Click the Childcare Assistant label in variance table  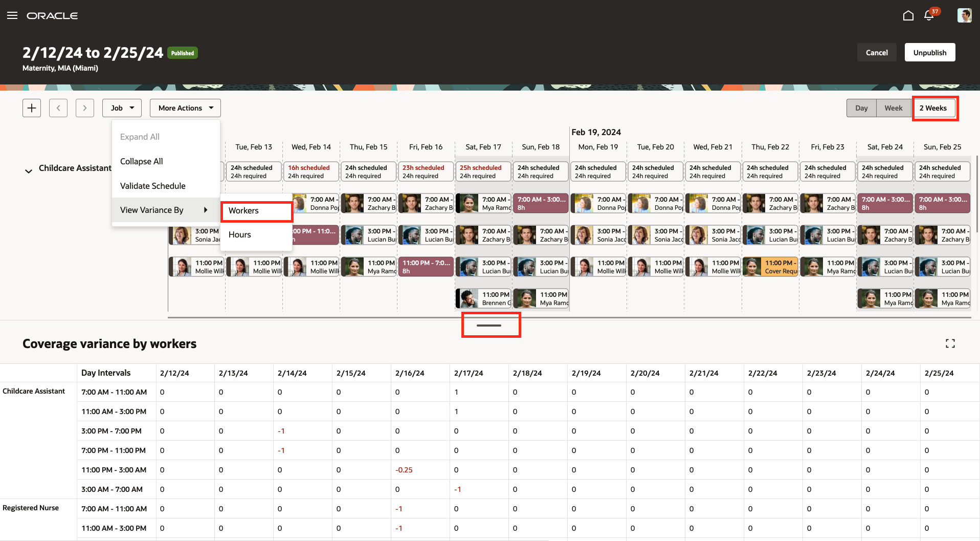[x=34, y=391]
